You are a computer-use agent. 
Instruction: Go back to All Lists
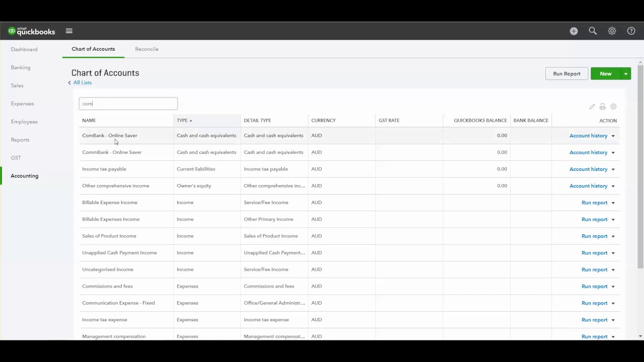[82, 82]
